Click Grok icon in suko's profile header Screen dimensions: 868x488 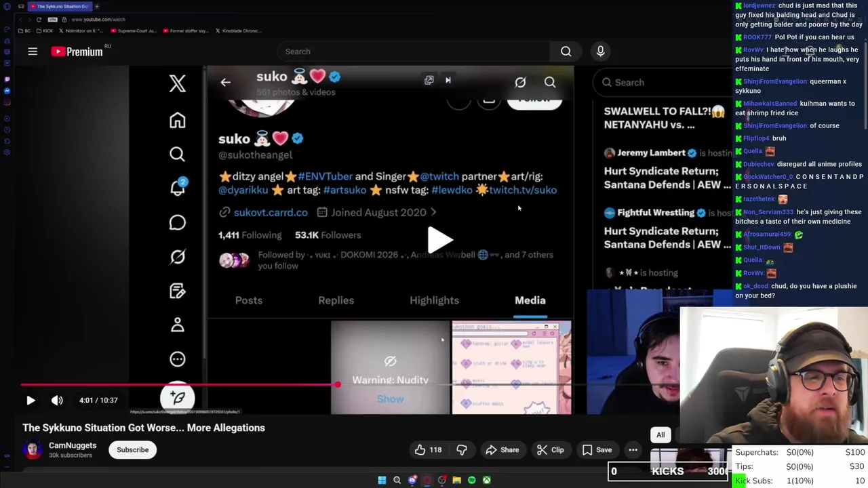coord(520,82)
